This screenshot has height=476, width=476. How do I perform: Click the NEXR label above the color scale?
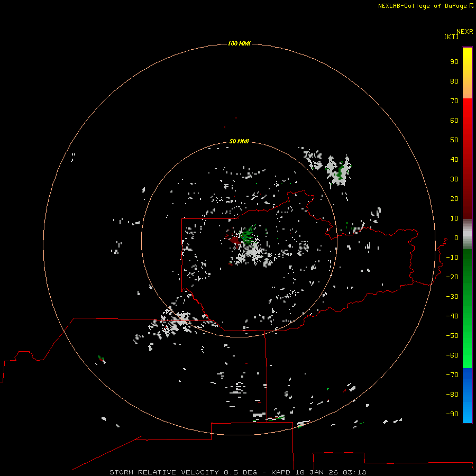(464, 32)
